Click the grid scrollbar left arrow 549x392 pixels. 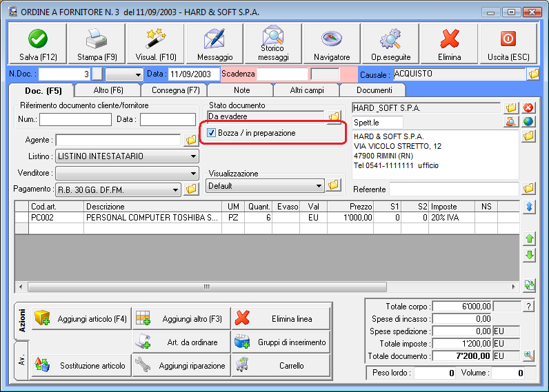click(x=21, y=287)
